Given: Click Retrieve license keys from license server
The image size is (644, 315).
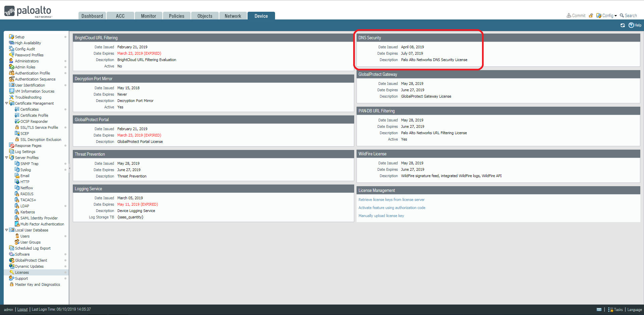Looking at the screenshot, I should click(391, 200).
